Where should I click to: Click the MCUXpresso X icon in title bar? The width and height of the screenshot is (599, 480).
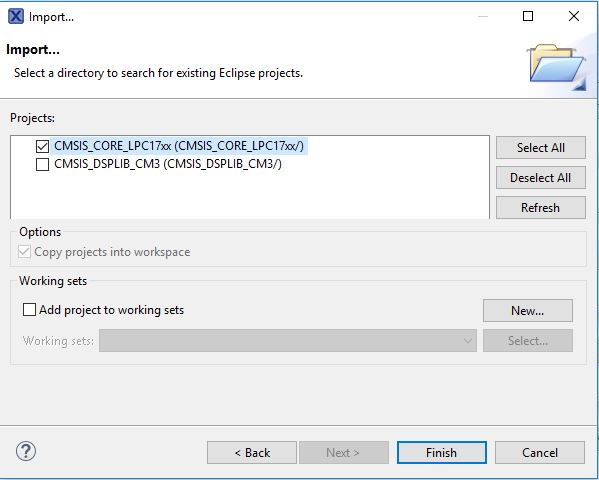tap(16, 16)
